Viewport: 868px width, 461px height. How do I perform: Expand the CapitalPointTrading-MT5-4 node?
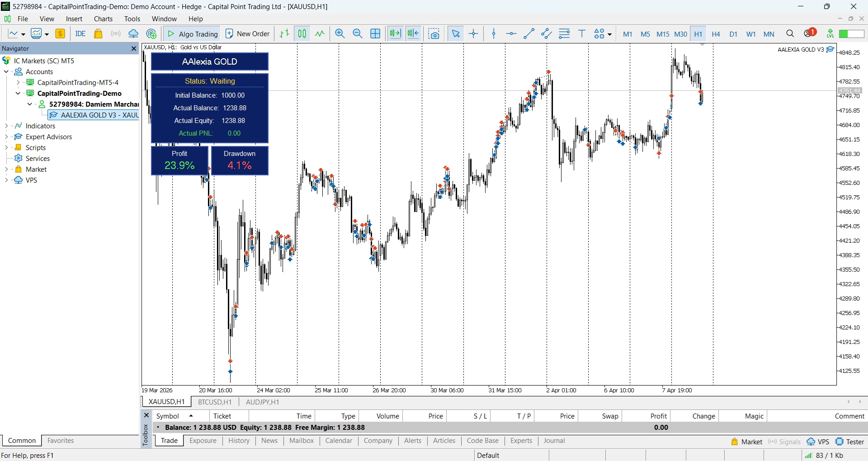pos(18,83)
